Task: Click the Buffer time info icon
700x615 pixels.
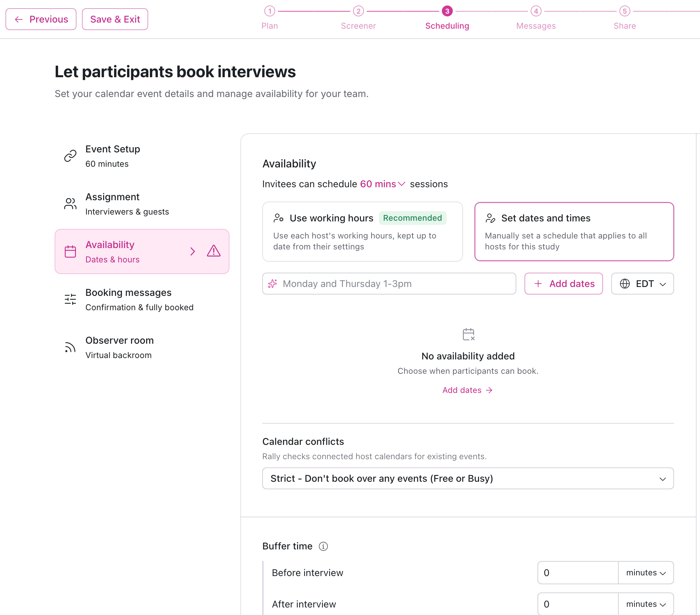Action: tap(323, 546)
